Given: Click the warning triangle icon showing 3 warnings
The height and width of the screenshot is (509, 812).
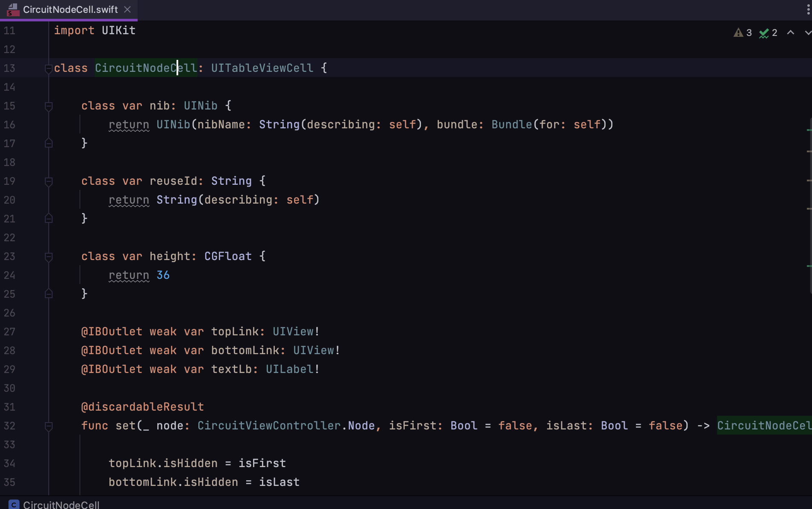Looking at the screenshot, I should (x=739, y=33).
